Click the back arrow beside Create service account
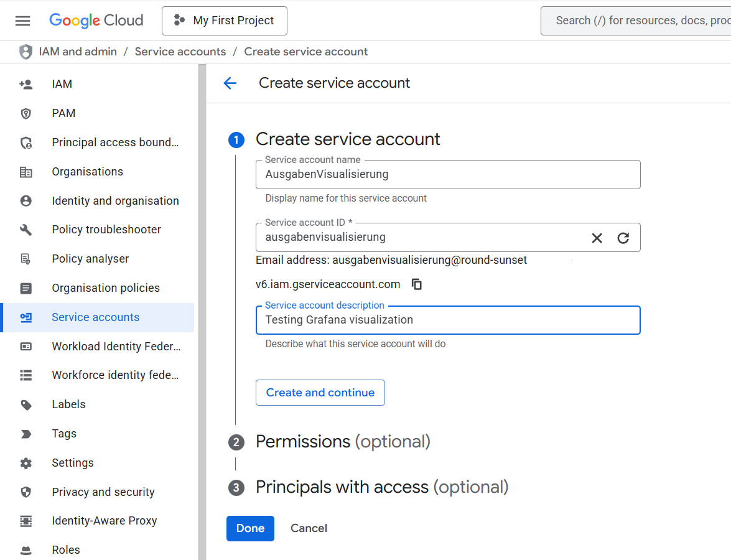This screenshot has width=731, height=560. (x=230, y=83)
